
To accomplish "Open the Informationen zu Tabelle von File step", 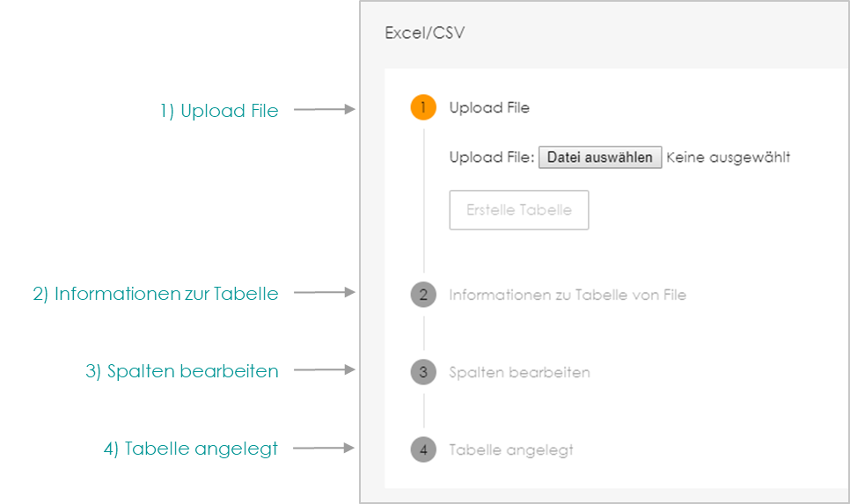I will (x=568, y=295).
